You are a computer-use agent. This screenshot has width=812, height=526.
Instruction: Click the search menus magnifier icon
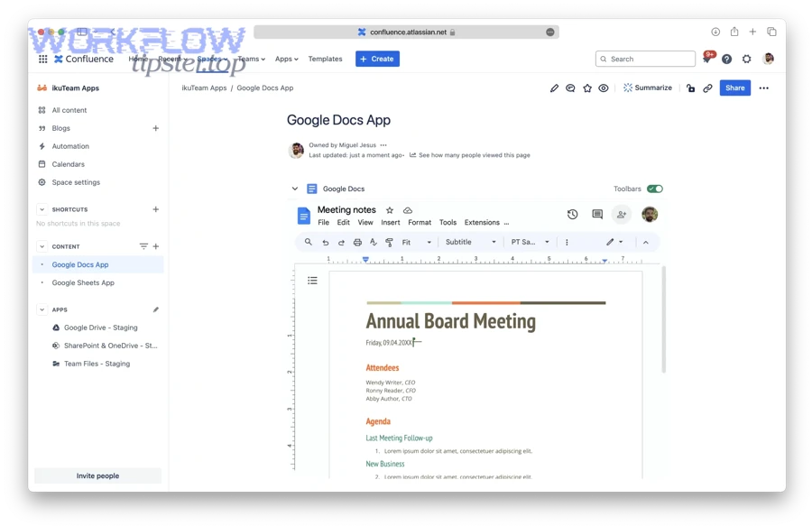point(309,242)
